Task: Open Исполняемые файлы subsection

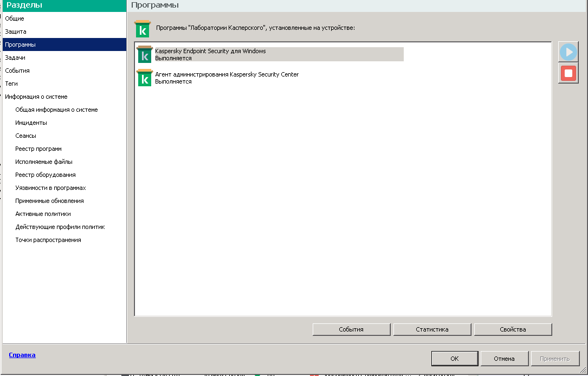Action: 44,162
